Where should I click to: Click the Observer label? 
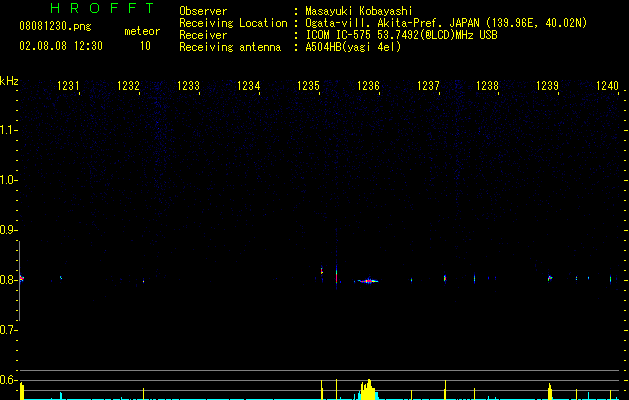[x=203, y=11]
